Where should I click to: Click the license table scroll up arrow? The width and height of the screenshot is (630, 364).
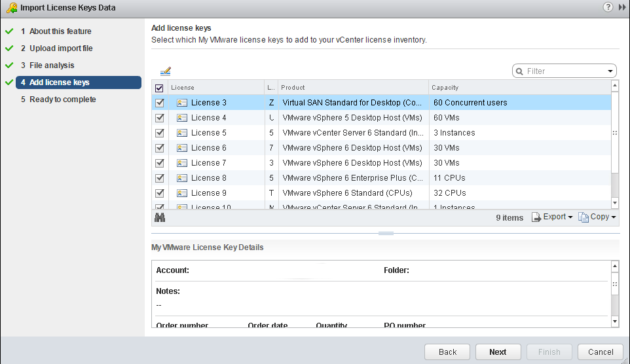click(x=615, y=85)
